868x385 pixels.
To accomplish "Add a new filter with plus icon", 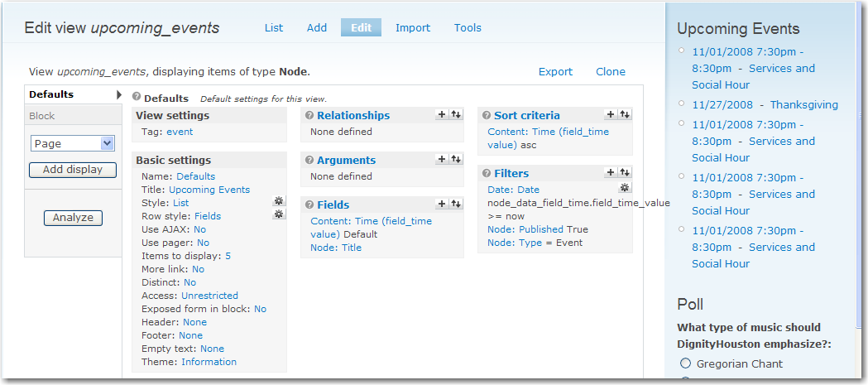I will tap(611, 173).
